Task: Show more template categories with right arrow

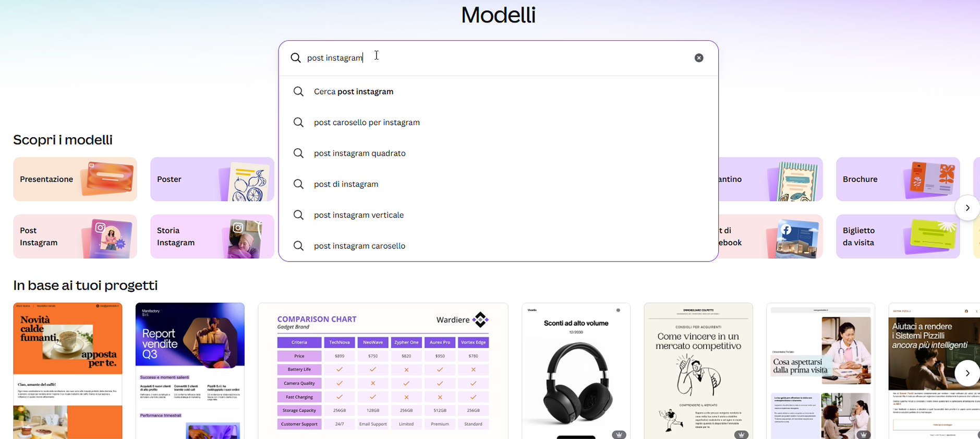Action: point(967,208)
